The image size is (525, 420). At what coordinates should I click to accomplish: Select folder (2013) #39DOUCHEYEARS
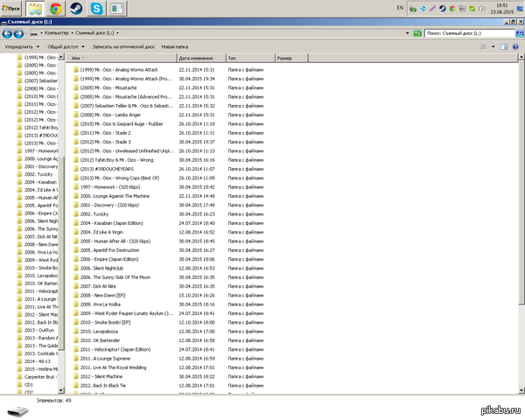[x=103, y=169]
